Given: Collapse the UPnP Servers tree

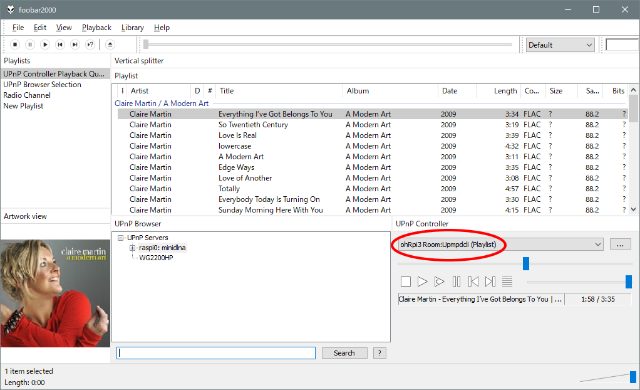Looking at the screenshot, I should coord(120,237).
